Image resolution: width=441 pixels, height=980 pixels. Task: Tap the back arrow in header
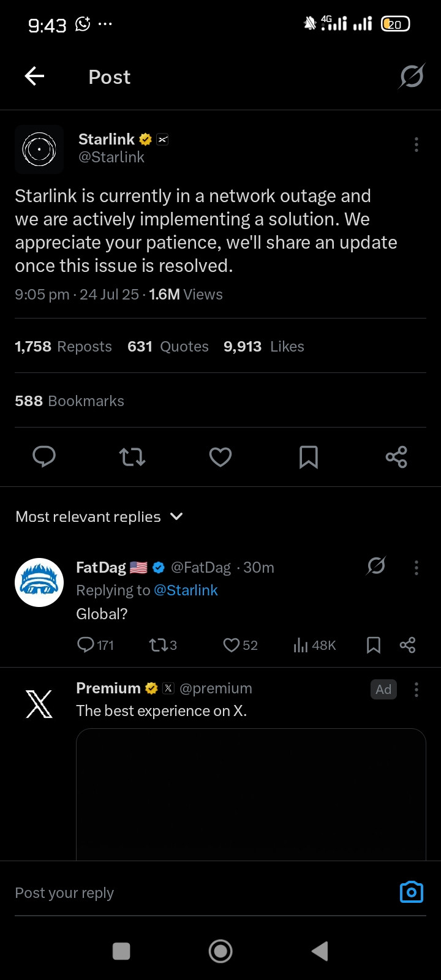pyautogui.click(x=34, y=77)
